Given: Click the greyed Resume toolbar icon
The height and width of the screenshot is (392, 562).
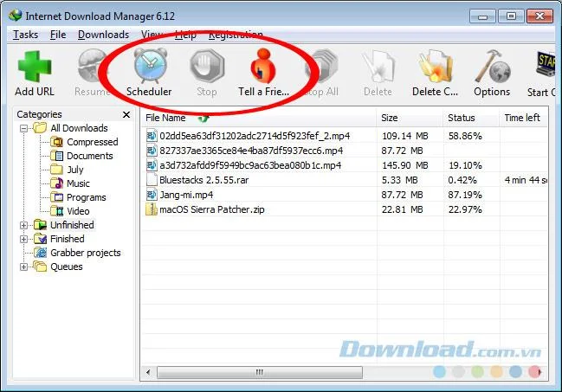Looking at the screenshot, I should 92,66.
